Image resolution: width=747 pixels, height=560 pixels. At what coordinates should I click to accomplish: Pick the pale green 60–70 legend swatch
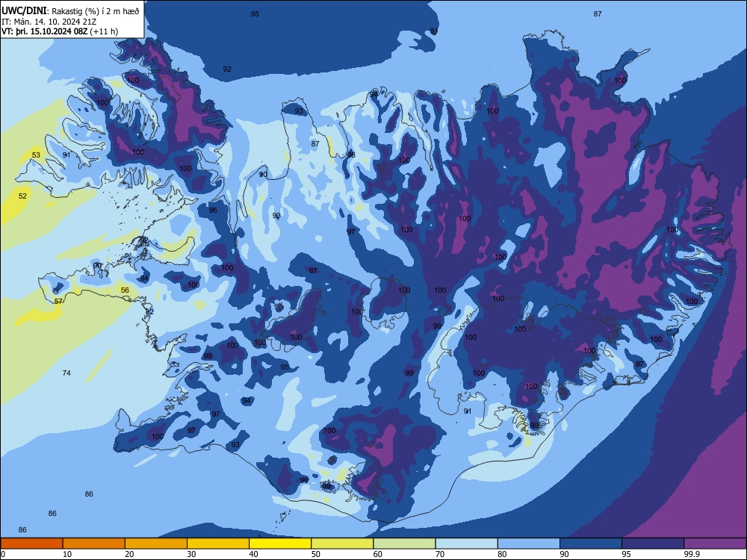(404, 544)
